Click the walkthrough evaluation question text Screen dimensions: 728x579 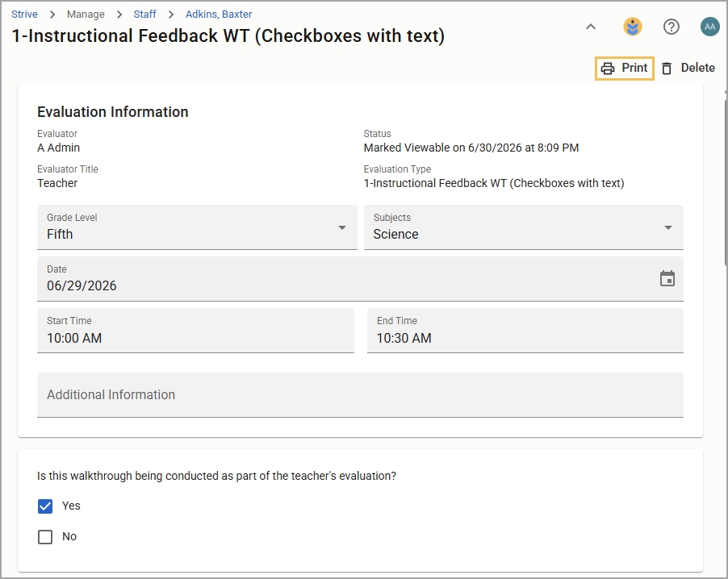[217, 476]
